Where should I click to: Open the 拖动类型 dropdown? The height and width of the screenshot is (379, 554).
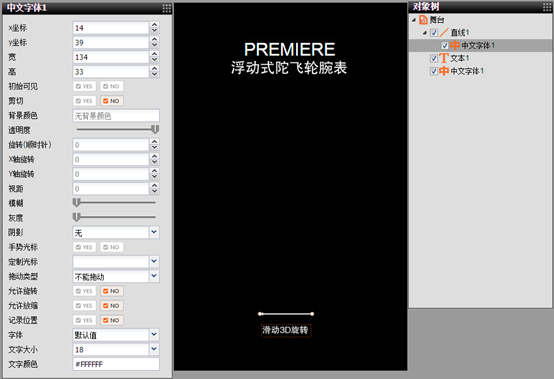(x=154, y=276)
